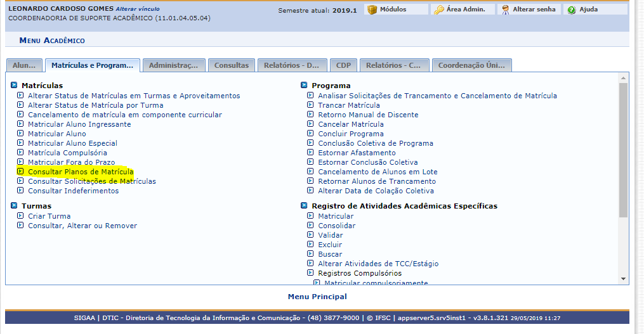Open the Coordenação Úni... tab
The height and width of the screenshot is (334, 644).
pyautogui.click(x=471, y=65)
